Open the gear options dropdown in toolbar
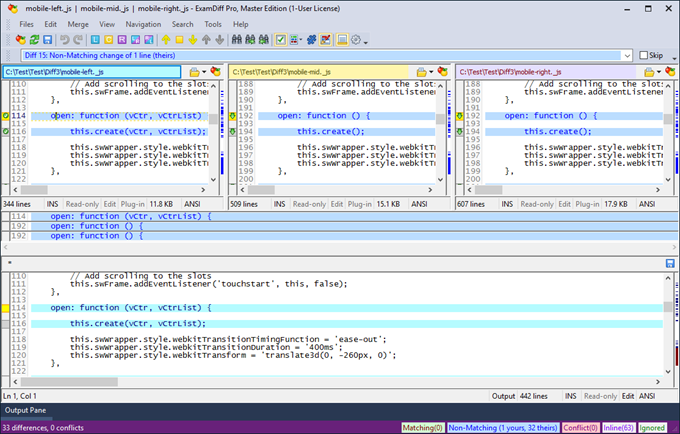 point(366,40)
